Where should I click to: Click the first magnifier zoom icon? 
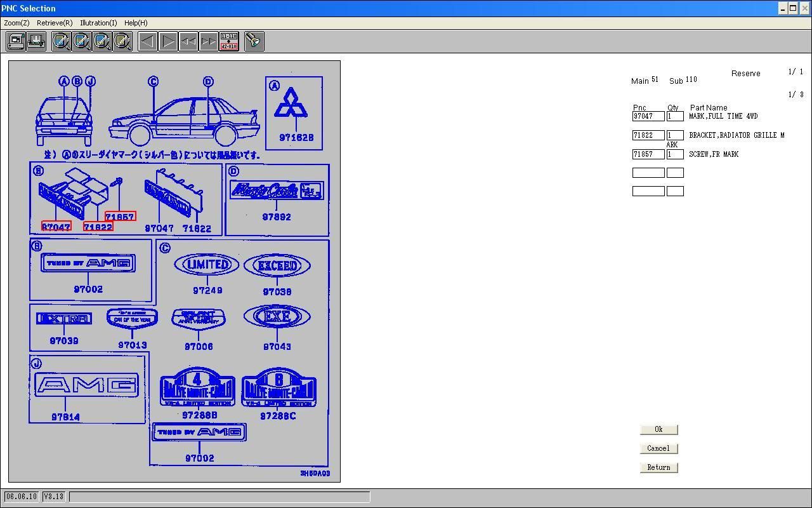62,41
